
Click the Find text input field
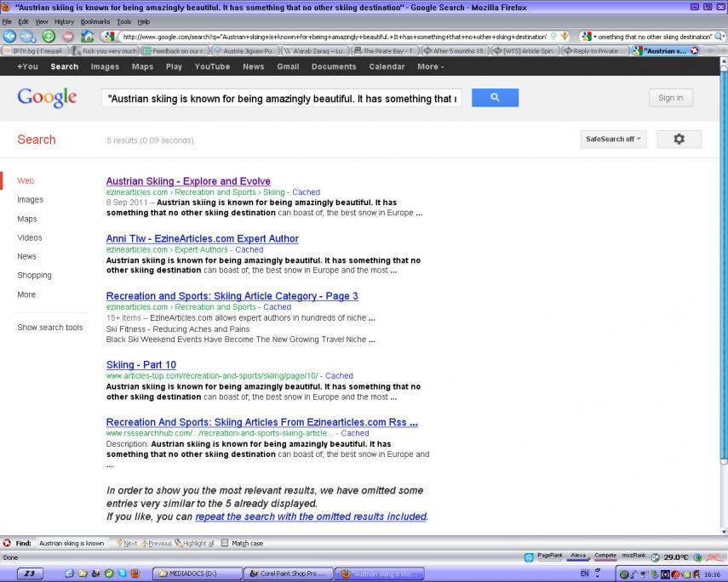pyautogui.click(x=72, y=543)
